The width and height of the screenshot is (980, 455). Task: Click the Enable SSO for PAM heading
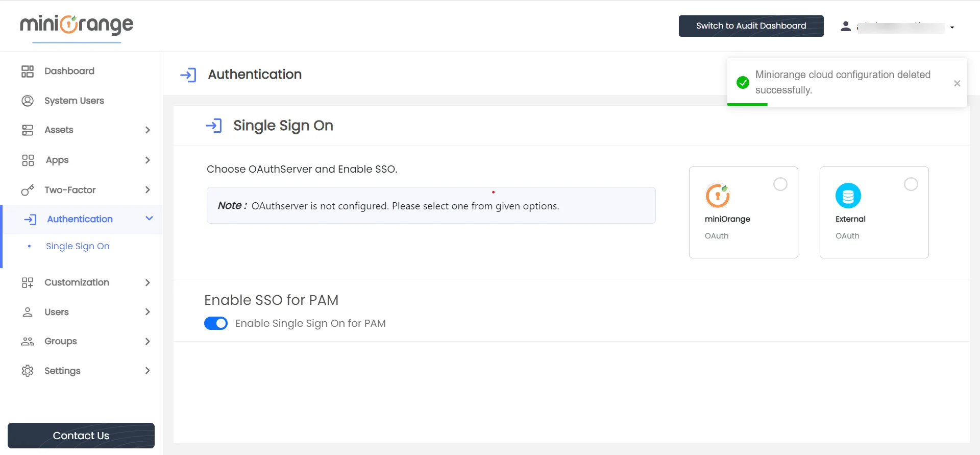point(272,300)
